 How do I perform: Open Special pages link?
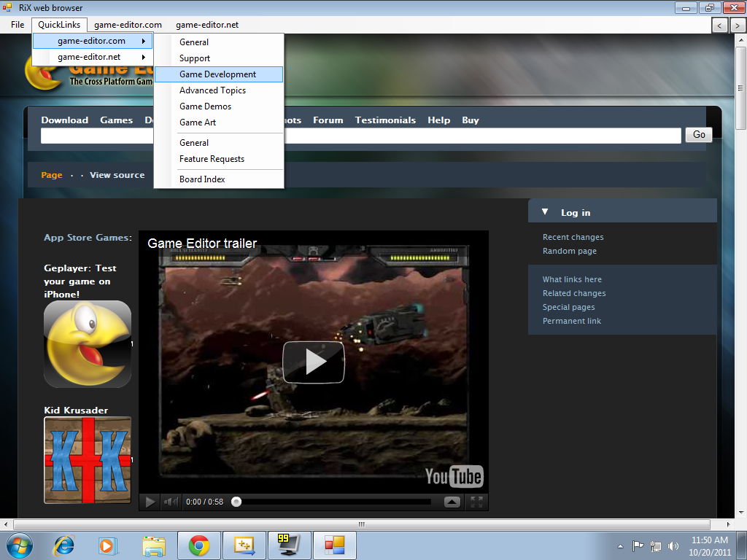[x=569, y=307]
